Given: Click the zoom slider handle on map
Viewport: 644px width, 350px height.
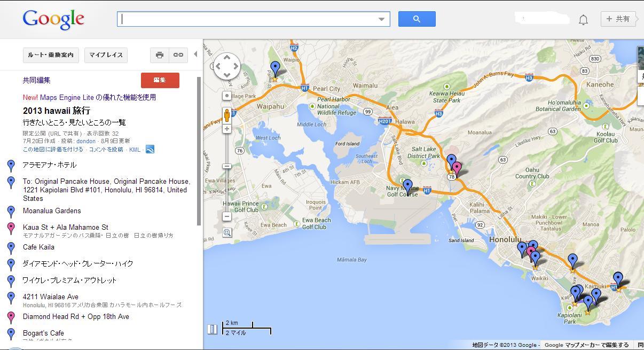Looking at the screenshot, I should [227, 166].
